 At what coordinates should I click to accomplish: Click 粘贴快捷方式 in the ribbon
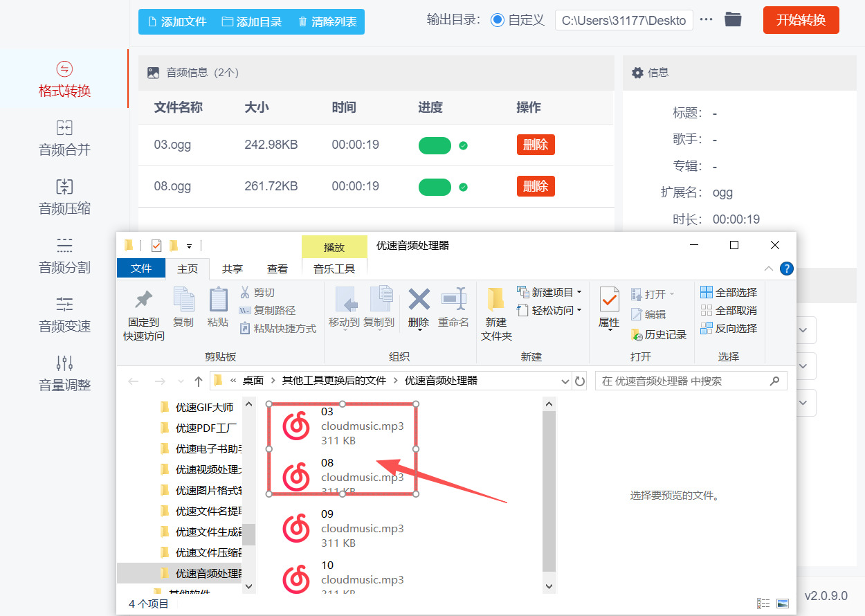pyautogui.click(x=277, y=329)
